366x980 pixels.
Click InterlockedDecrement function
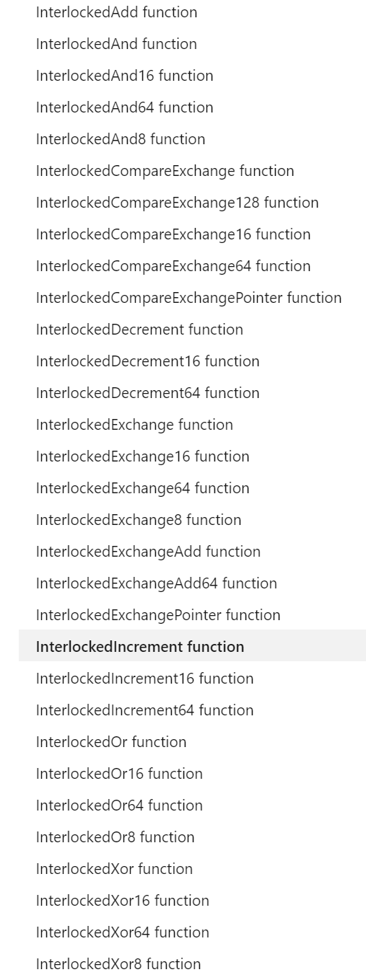click(139, 330)
